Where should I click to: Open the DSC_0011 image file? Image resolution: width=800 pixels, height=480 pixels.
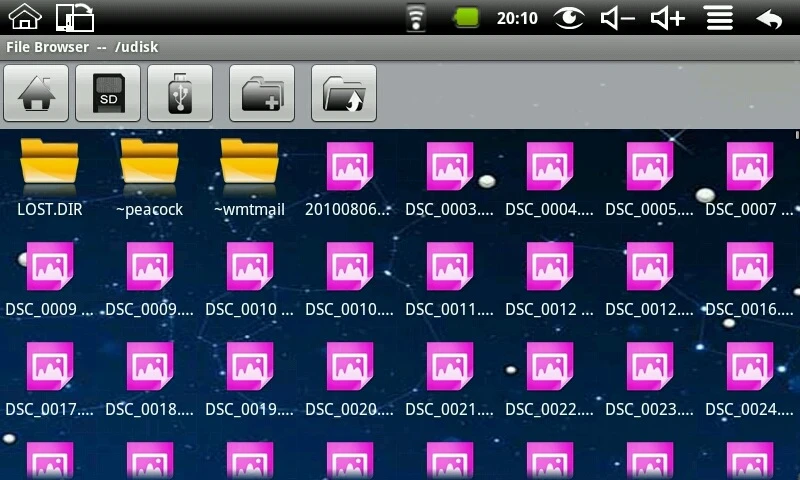coord(449,280)
